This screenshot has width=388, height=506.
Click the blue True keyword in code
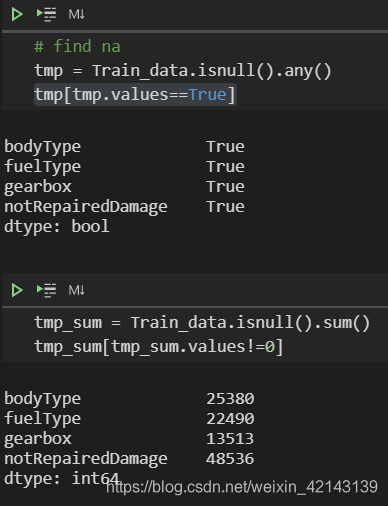[208, 95]
